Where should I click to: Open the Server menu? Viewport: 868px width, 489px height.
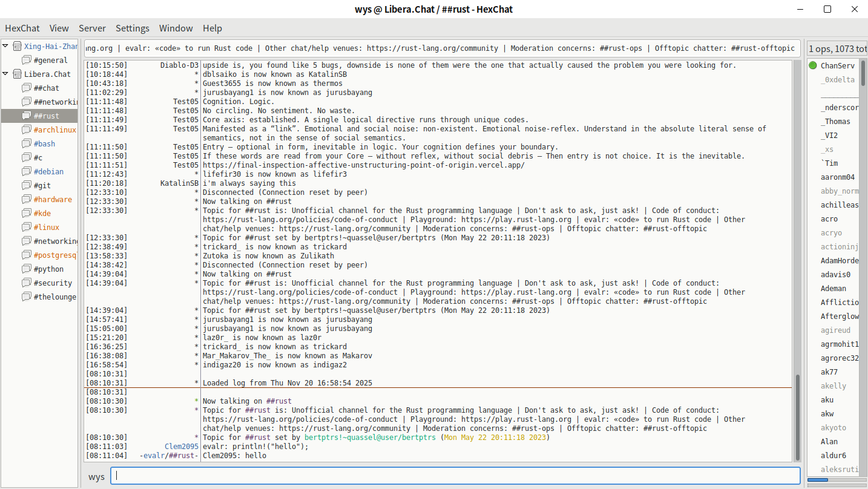(x=92, y=28)
